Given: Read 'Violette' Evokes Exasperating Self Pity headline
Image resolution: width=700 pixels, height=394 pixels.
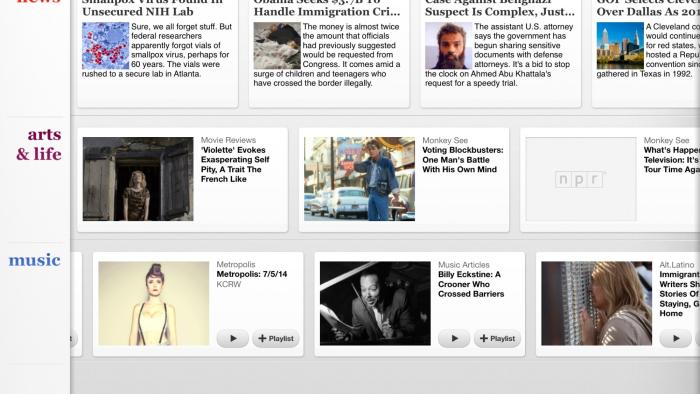Looking at the screenshot, I should (235, 165).
